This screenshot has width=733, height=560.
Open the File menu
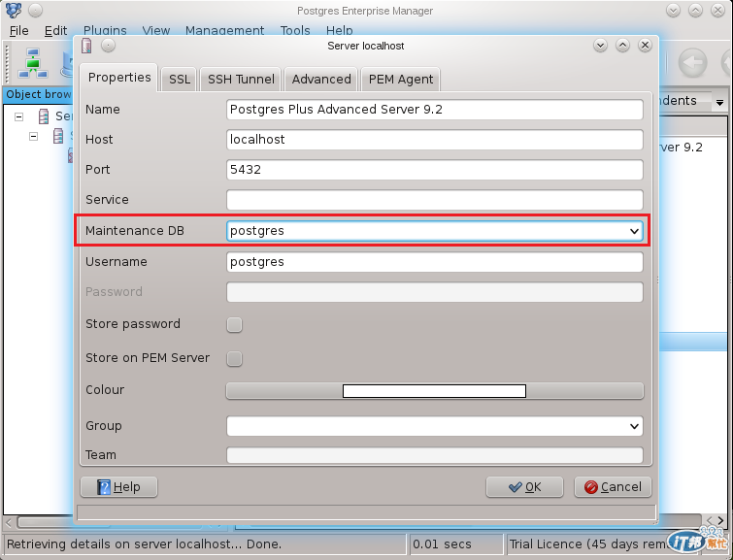tap(19, 31)
